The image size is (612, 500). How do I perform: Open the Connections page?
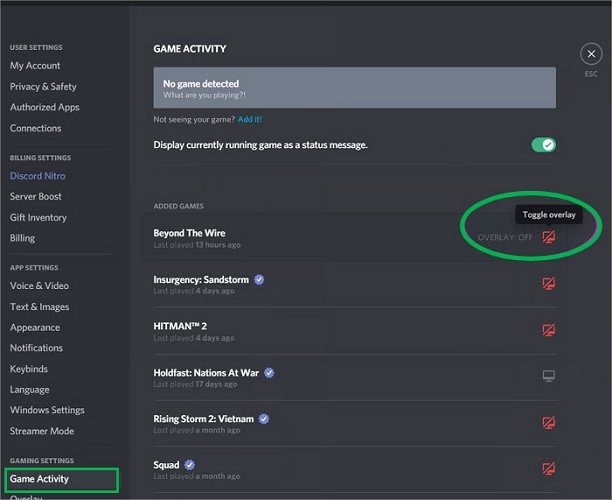pyautogui.click(x=36, y=128)
